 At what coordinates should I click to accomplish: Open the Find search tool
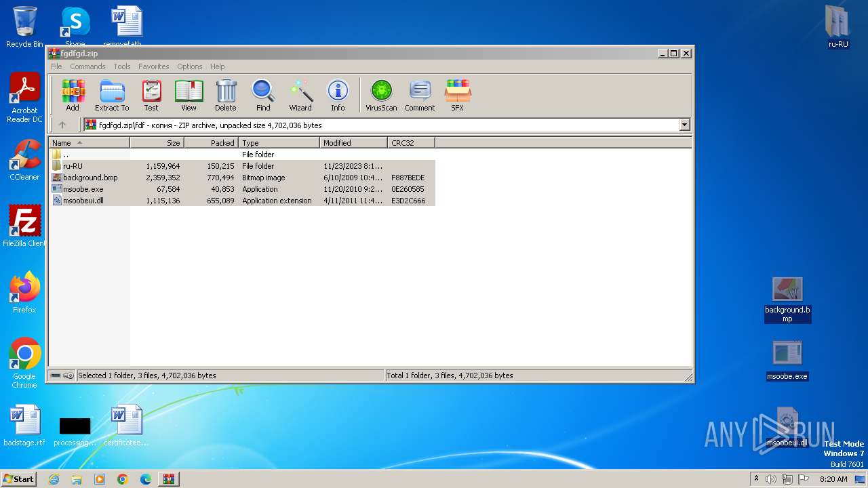point(263,95)
